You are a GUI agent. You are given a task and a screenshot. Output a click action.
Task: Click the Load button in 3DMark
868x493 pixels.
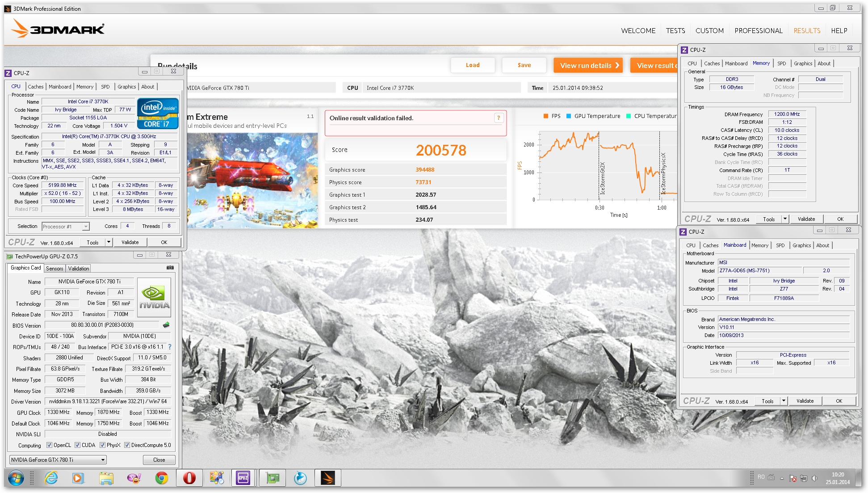[x=473, y=65]
